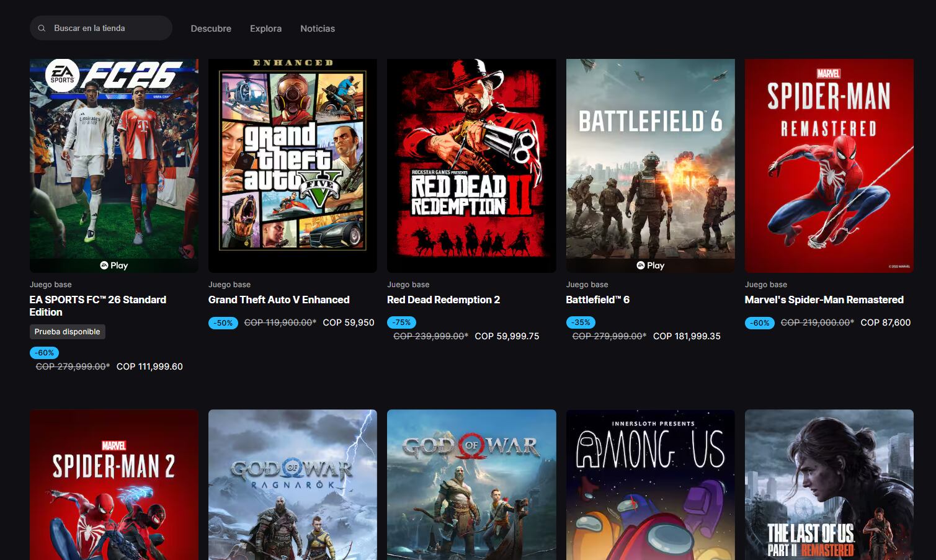Viewport: 936px width, 560px height.
Task: Select the Battlefield 6 cover art
Action: point(650,165)
